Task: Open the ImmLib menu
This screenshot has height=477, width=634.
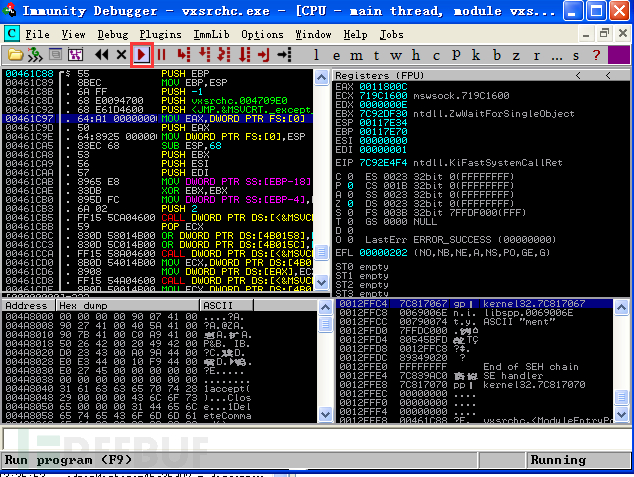Action: (211, 34)
